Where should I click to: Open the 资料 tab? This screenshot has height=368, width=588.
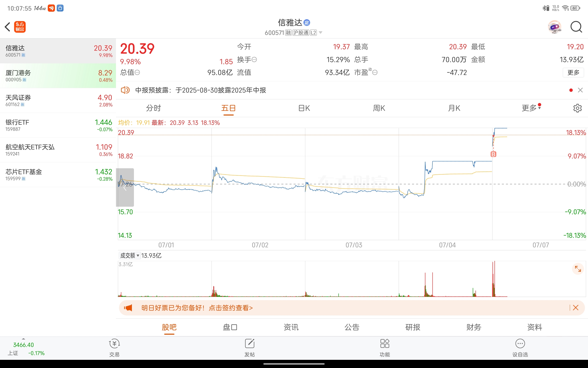pyautogui.click(x=535, y=327)
